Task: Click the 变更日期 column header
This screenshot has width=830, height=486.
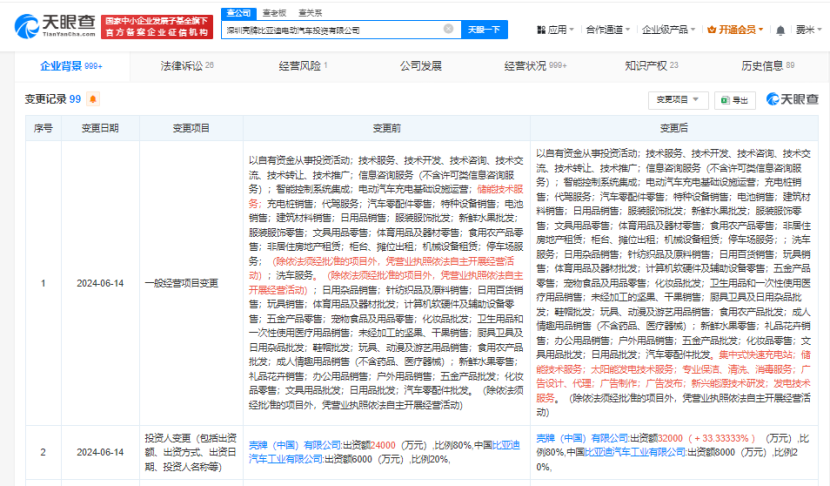Action: click(100, 128)
